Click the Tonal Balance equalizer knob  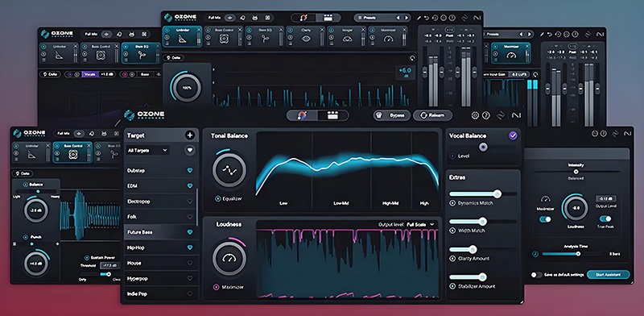coord(229,169)
